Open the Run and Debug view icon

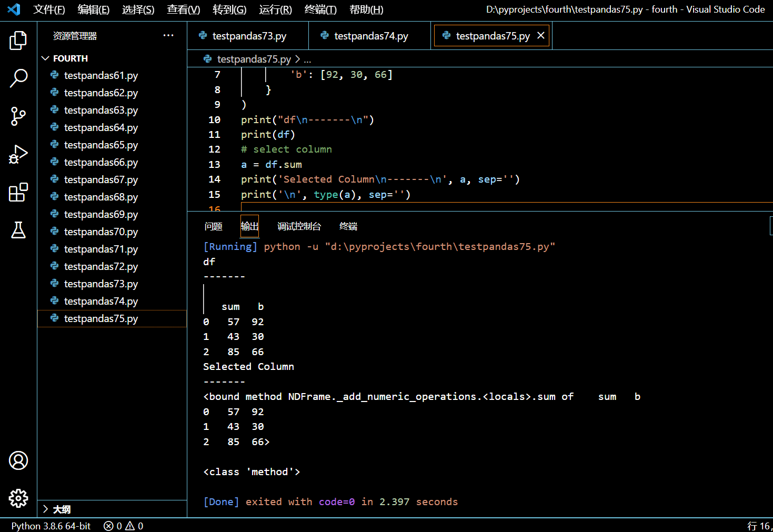[x=18, y=154]
